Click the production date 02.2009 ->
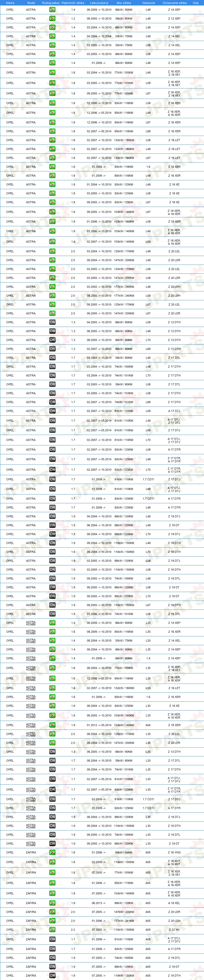 [x=99, y=862]
